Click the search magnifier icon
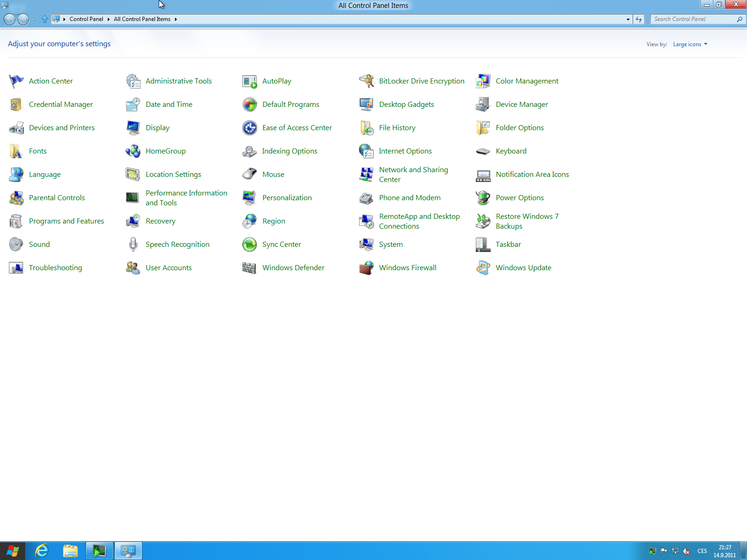The image size is (747, 560). tap(740, 19)
